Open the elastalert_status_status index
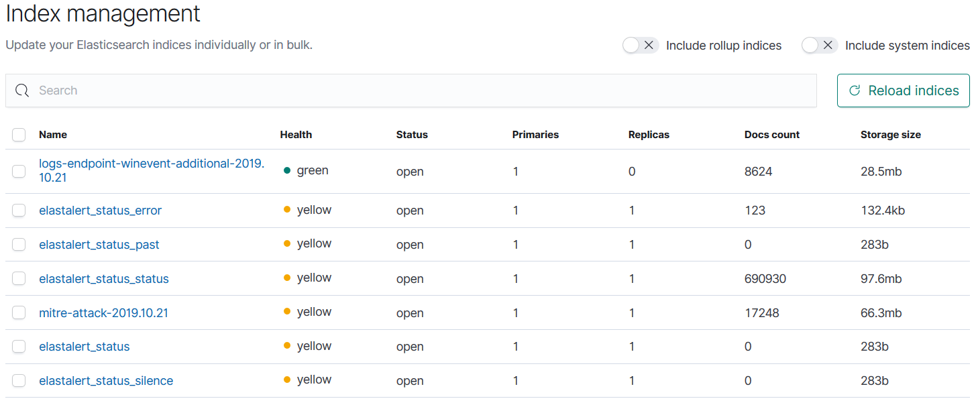Viewport: 980px width, 409px height. [x=104, y=278]
